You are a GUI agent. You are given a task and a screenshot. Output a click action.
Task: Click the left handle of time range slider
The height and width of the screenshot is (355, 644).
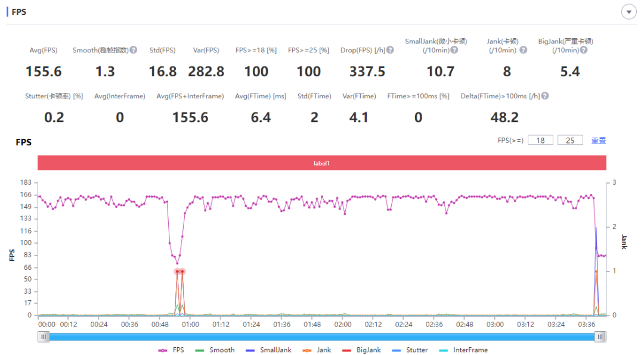tap(44, 337)
